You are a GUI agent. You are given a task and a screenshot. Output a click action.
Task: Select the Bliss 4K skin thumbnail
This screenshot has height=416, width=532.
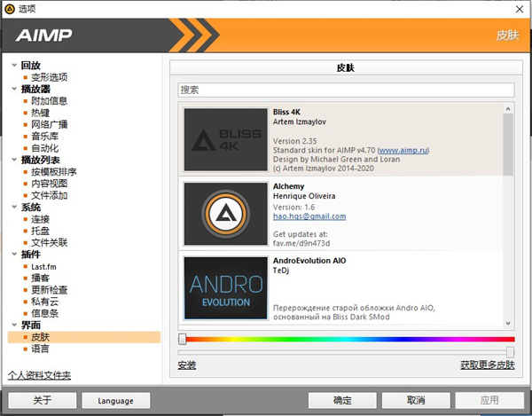point(226,139)
